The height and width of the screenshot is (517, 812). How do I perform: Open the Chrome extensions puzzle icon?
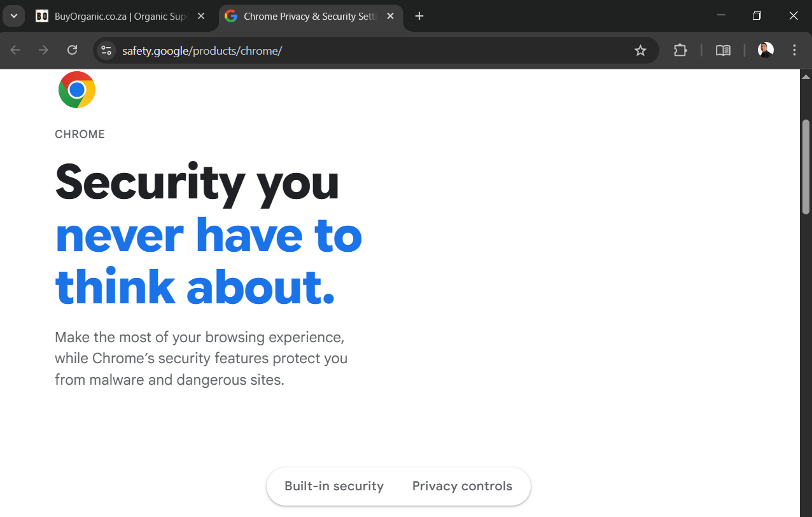pyautogui.click(x=680, y=50)
